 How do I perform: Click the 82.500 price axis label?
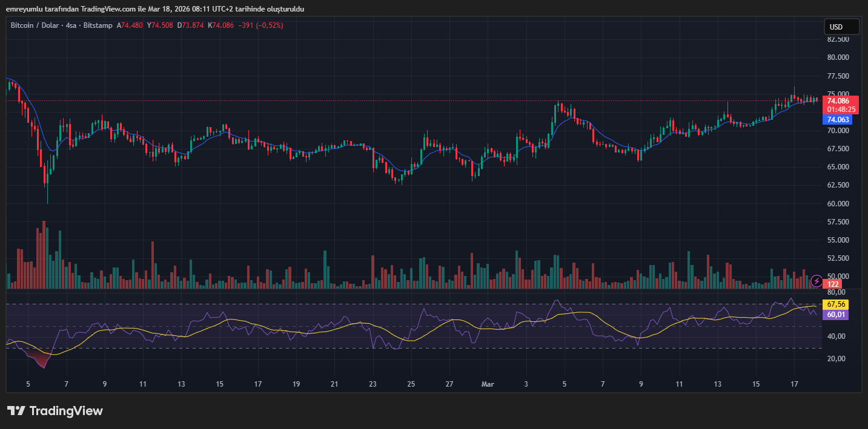(838, 39)
